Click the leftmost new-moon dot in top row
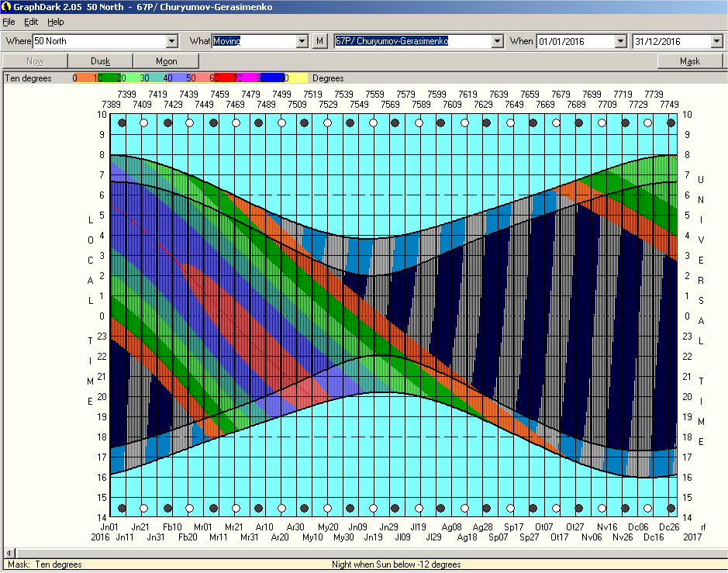728x573 pixels. point(121,123)
